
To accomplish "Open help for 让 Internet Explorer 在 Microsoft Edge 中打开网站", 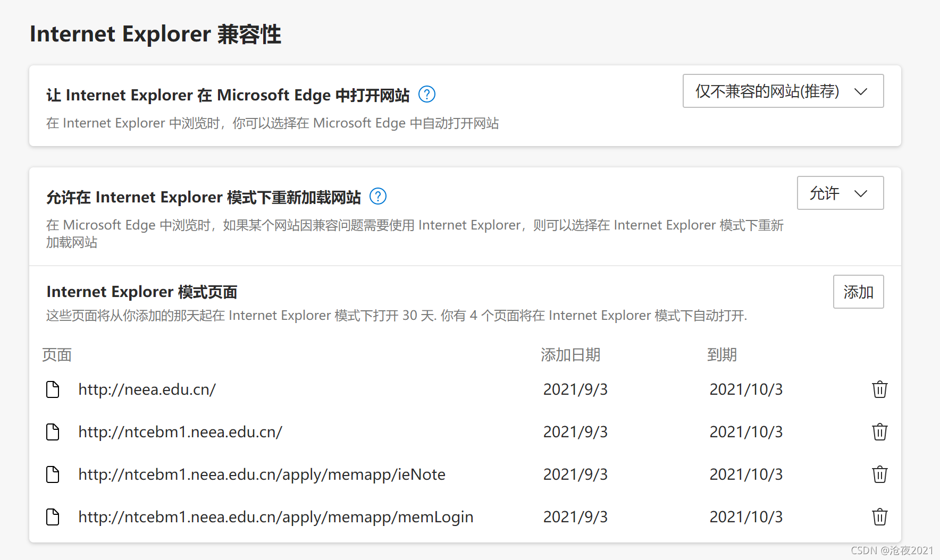I will click(427, 95).
